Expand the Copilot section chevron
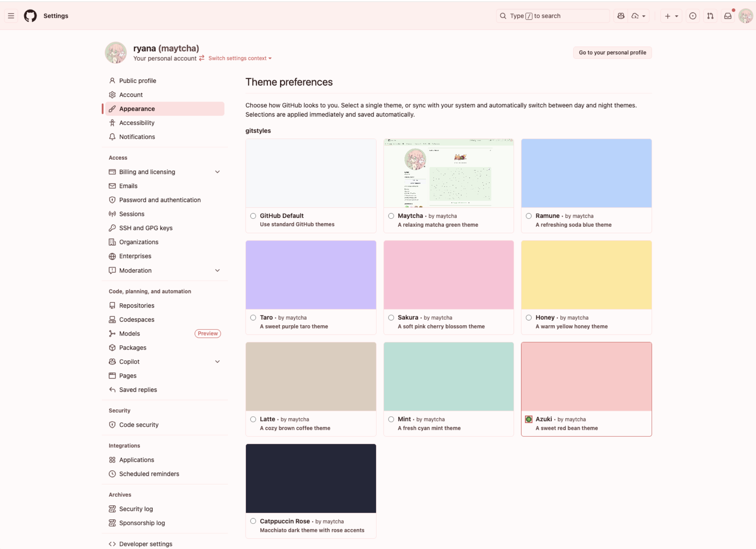The width and height of the screenshot is (756, 549). click(217, 362)
